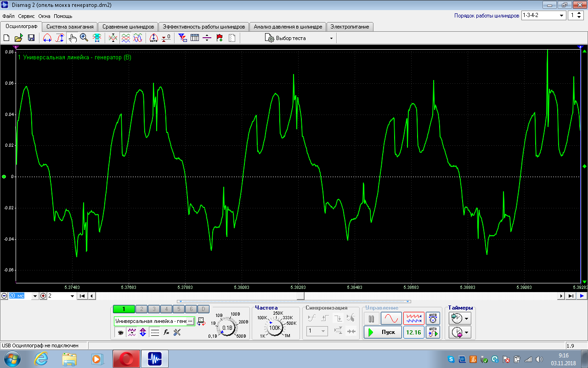
Task: Click the filter funnel icon in toolbar
Action: [182, 38]
